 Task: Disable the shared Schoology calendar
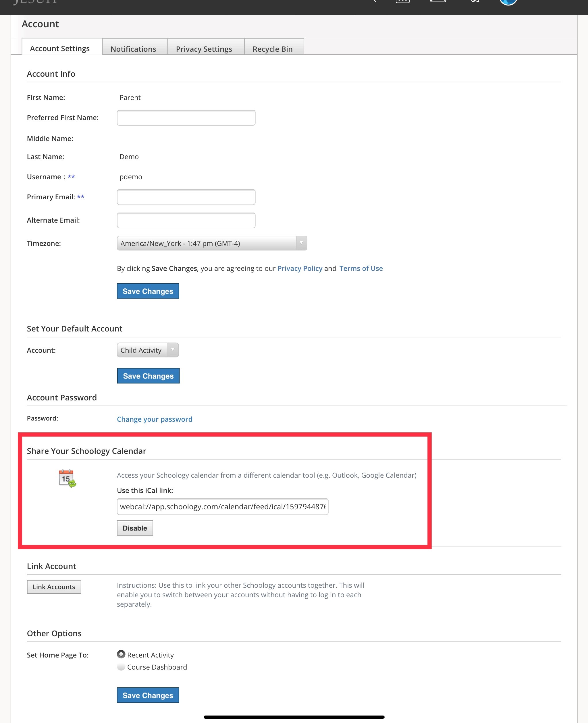(x=135, y=528)
